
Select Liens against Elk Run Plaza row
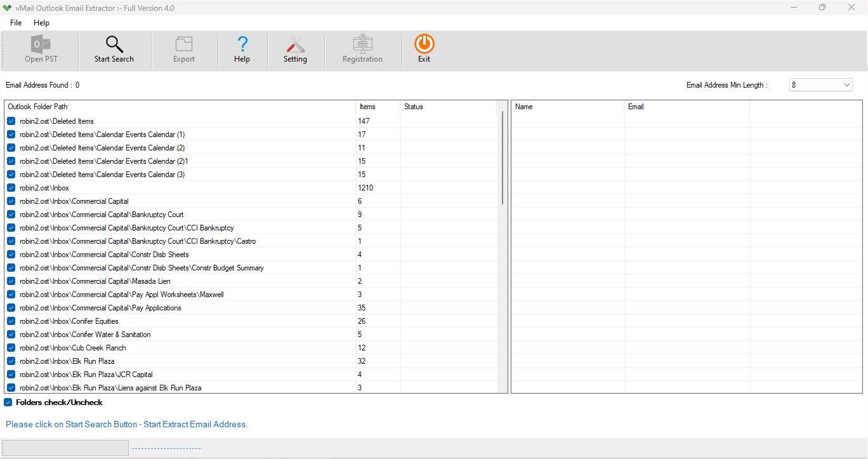[252, 388]
